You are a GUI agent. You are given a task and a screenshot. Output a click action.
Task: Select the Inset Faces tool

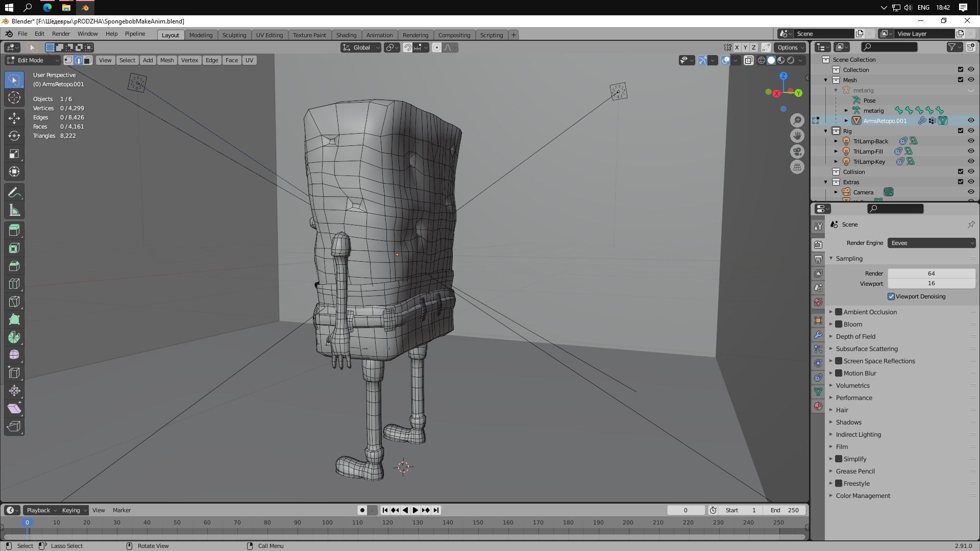coord(14,248)
